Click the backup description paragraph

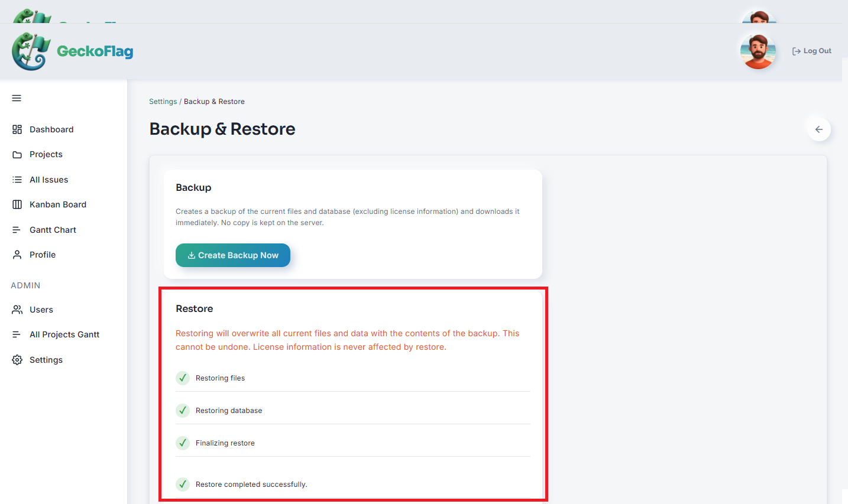(x=348, y=217)
